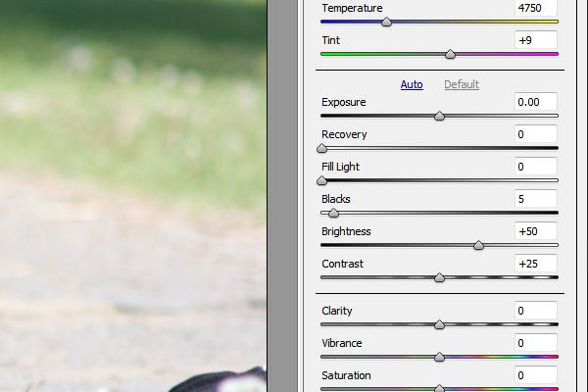Click the Clarity label
The image size is (588, 392).
point(337,311)
